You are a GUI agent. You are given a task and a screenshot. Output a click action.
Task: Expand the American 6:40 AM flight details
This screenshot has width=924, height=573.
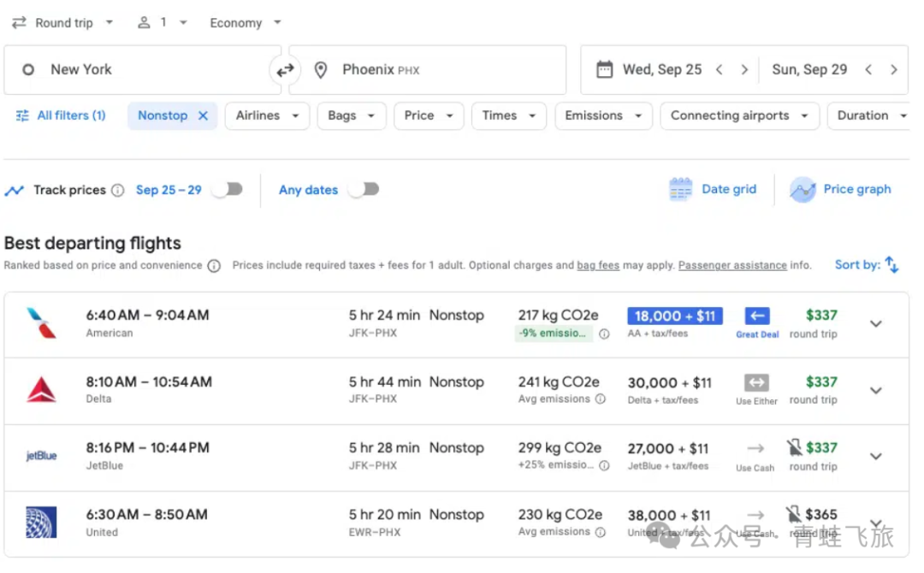point(875,324)
